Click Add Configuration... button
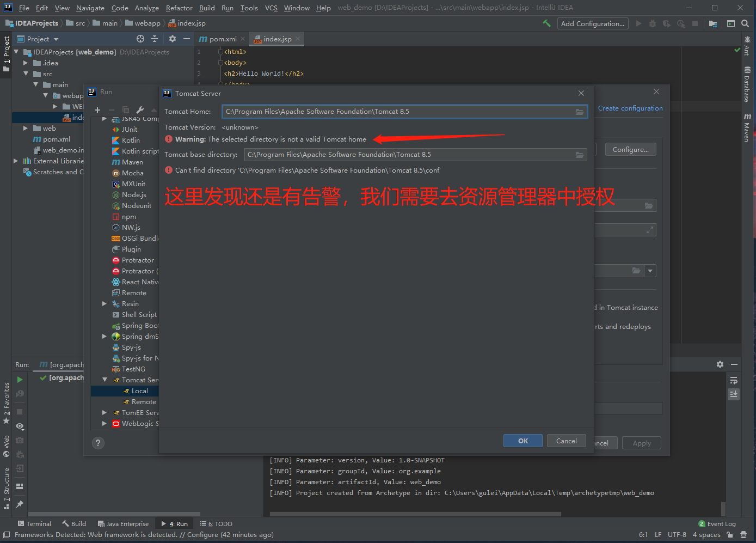 [593, 23]
